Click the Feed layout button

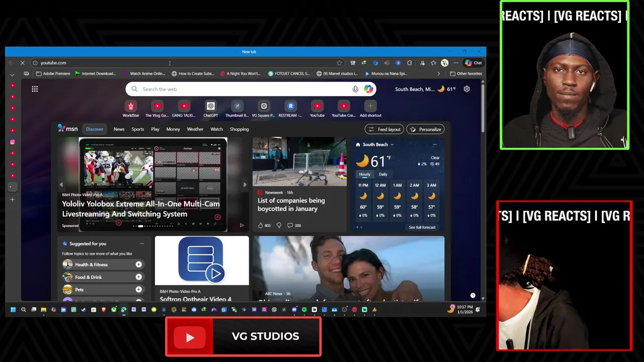pyautogui.click(x=384, y=129)
